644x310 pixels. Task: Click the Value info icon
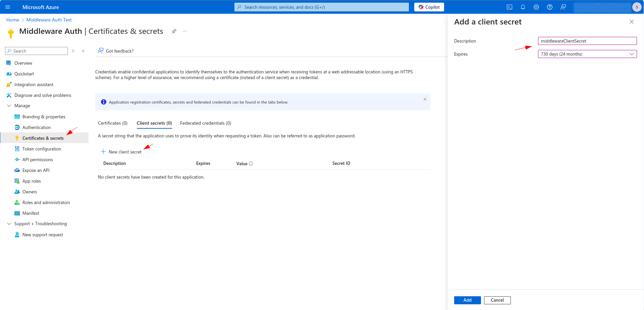(x=251, y=164)
